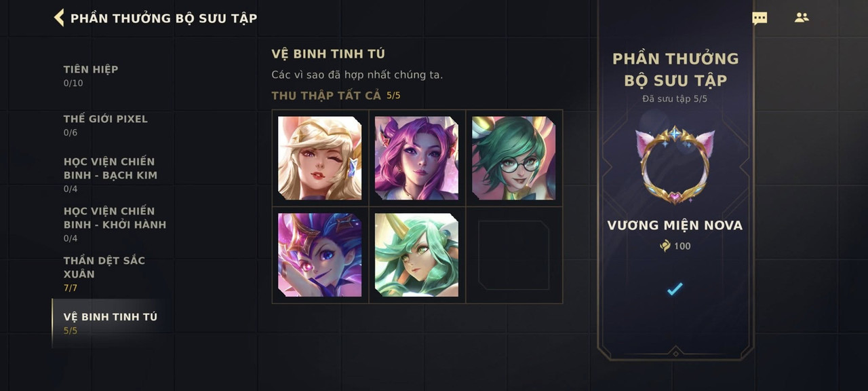Select the blonde winking champion portrait
This screenshot has width=868, height=391.
(x=320, y=158)
